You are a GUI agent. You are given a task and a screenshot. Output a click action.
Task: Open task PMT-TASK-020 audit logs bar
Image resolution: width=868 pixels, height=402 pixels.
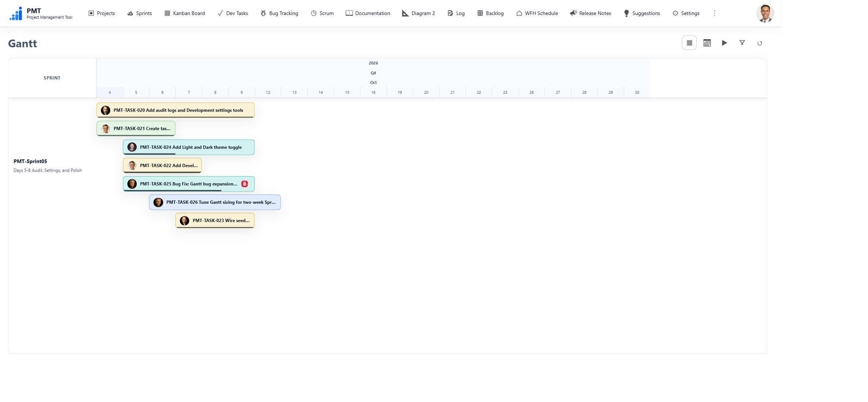click(175, 110)
